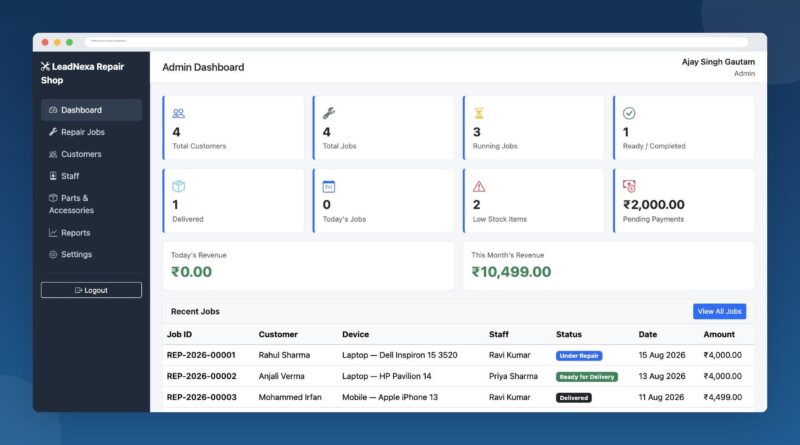This screenshot has width=800, height=445.
Task: Click the Recent Jobs heading
Action: [195, 311]
